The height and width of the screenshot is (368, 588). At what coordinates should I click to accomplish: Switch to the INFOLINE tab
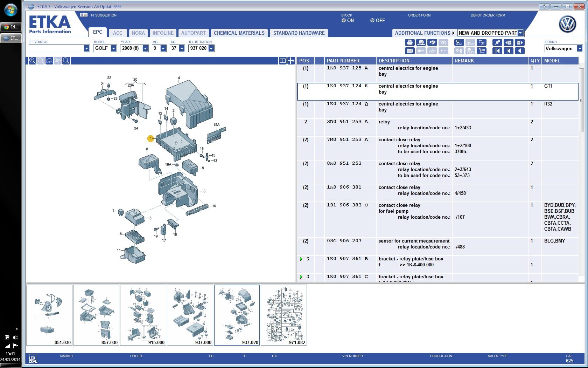click(x=163, y=33)
